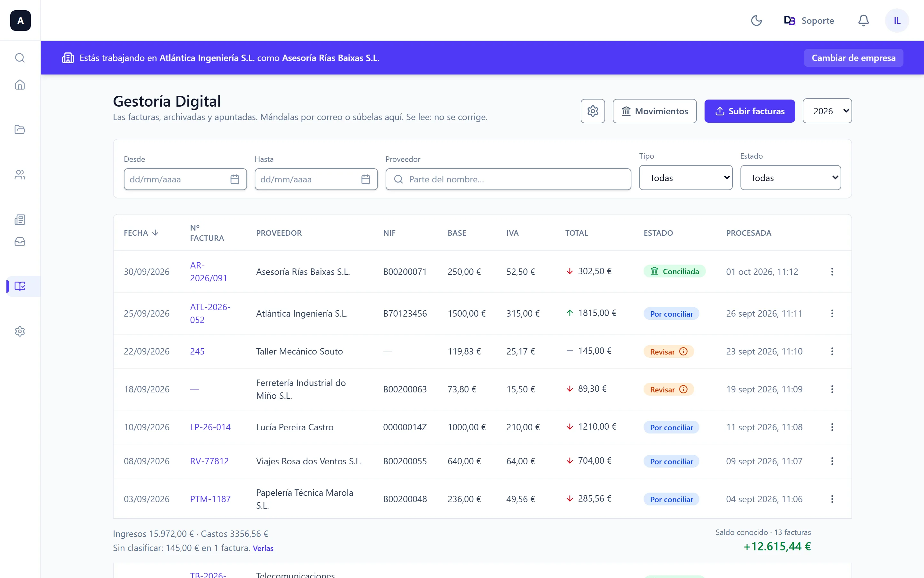Sort by FECHA column header
The image size is (924, 578).
[141, 233]
